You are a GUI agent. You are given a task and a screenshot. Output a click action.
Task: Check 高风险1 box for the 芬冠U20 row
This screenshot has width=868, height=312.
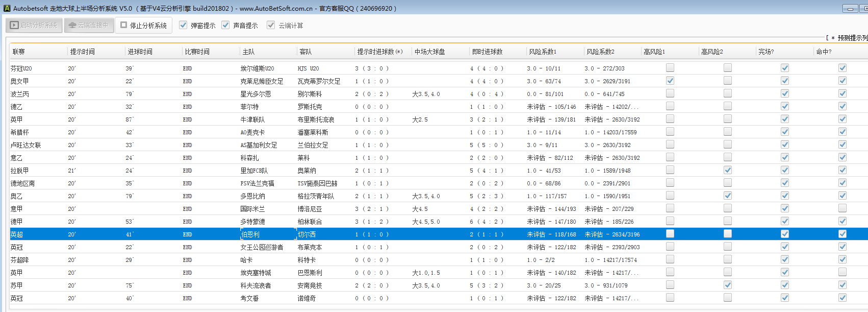point(670,68)
